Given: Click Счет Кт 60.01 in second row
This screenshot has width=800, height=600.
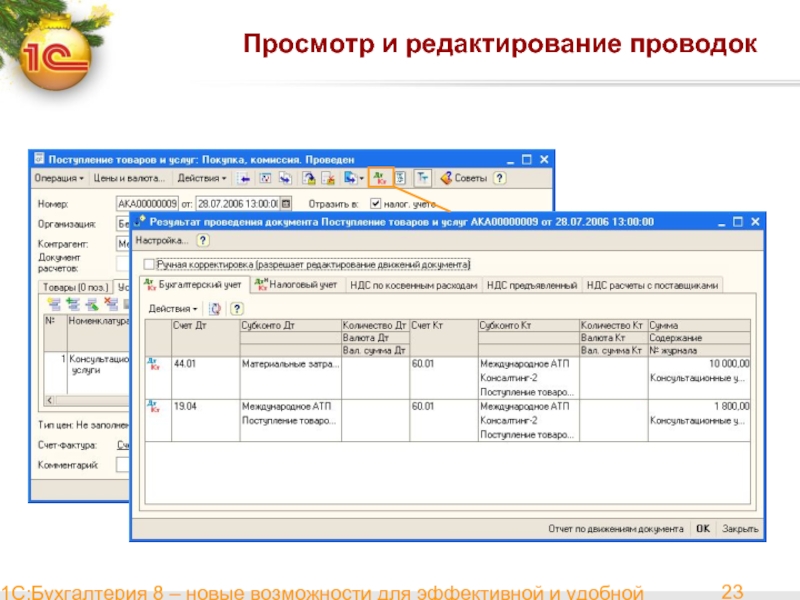Looking at the screenshot, I should [444, 420].
